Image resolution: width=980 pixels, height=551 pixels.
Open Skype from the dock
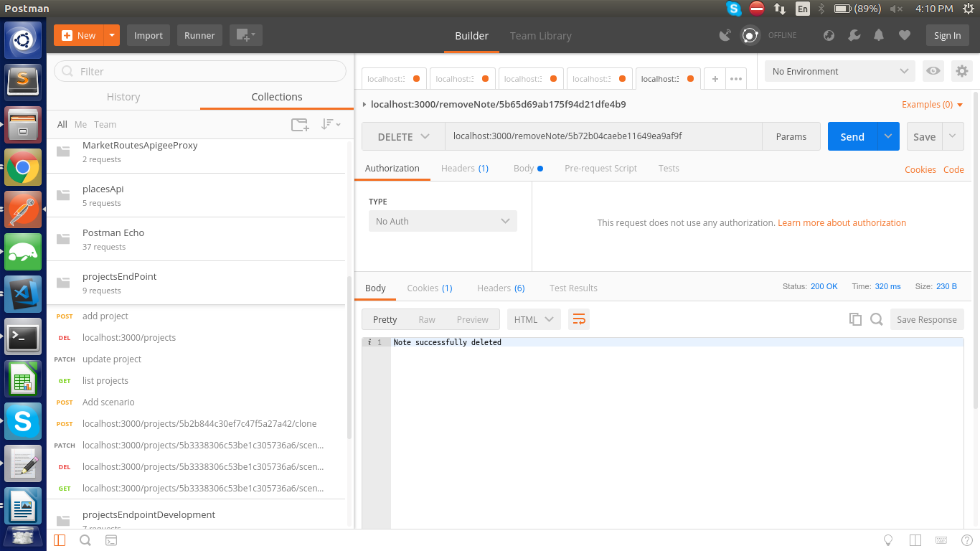click(23, 421)
